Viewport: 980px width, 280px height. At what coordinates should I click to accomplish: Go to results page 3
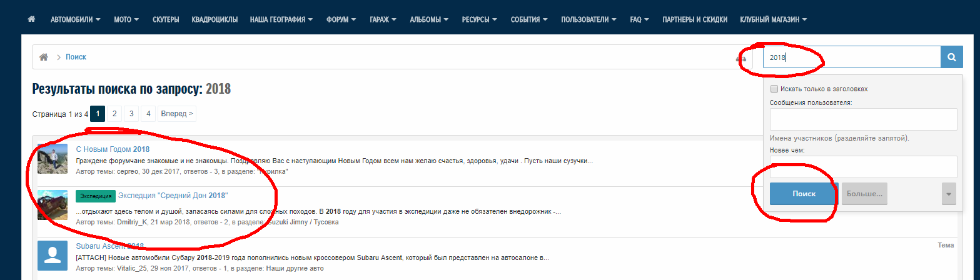[x=131, y=114]
